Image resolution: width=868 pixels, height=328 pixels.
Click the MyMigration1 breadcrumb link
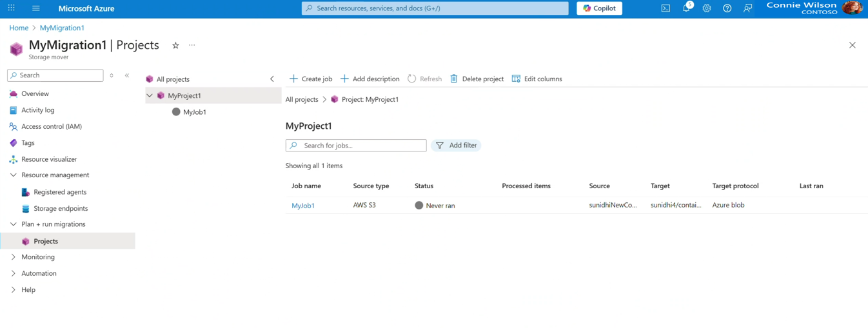pyautogui.click(x=62, y=28)
